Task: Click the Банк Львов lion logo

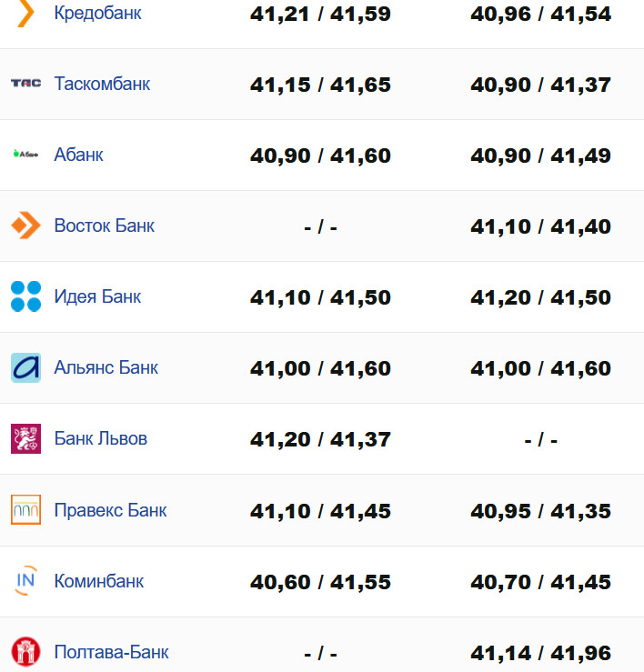Action: [25, 438]
